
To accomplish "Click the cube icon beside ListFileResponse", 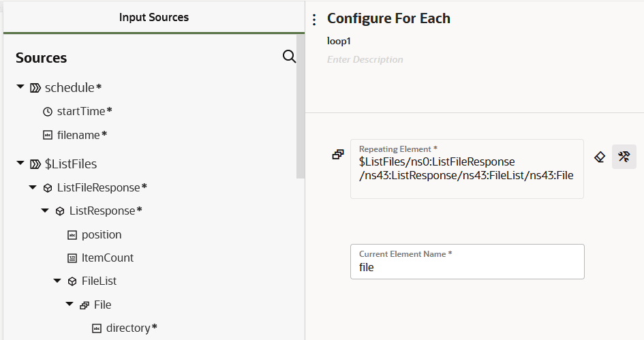I will point(48,187).
